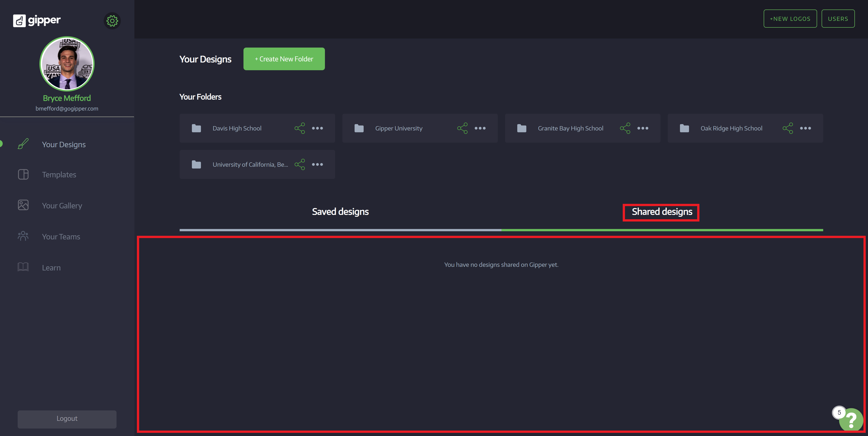Share the Davis High School folder

point(300,128)
